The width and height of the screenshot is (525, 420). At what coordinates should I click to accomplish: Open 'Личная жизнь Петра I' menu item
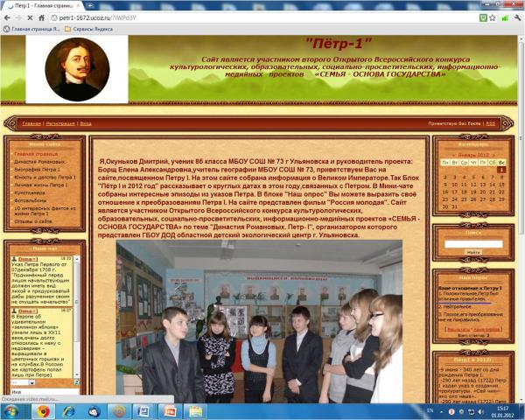point(41,185)
